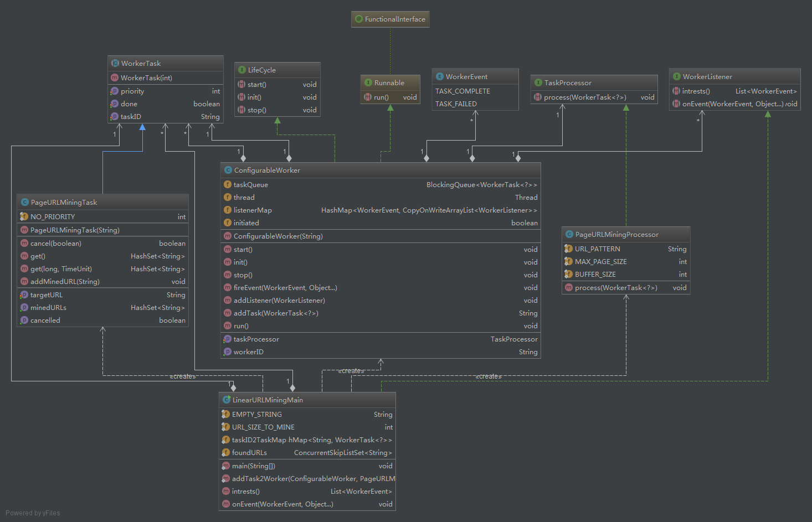Select the PageURLMiningTask node header
Image resolution: width=812 pixels, height=522 pixels.
tap(103, 202)
